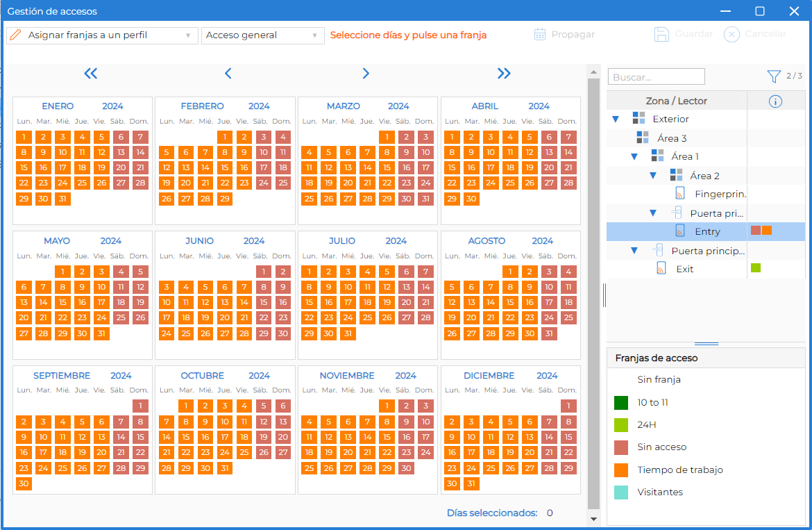The width and height of the screenshot is (812, 530).
Task: Click the Propagar calendar icon
Action: 540,34
